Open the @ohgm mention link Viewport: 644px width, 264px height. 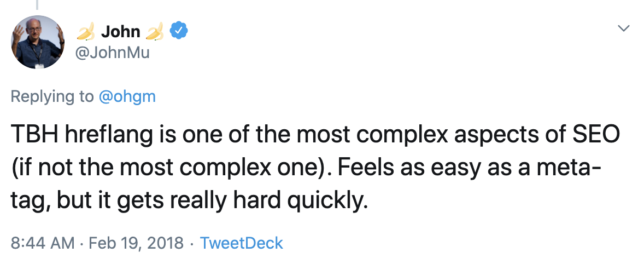(x=127, y=96)
